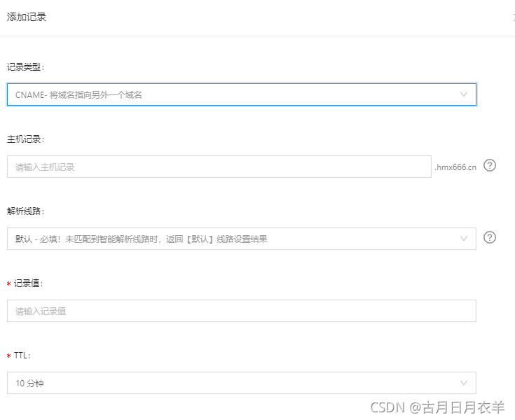This screenshot has height=420, width=515.
Task: Click the 记录值 input field
Action: [x=242, y=311]
